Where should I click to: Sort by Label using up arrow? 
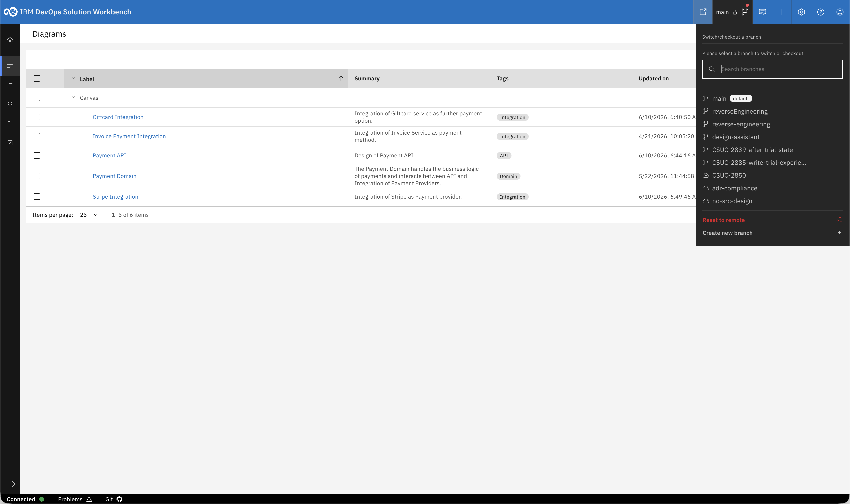(341, 78)
